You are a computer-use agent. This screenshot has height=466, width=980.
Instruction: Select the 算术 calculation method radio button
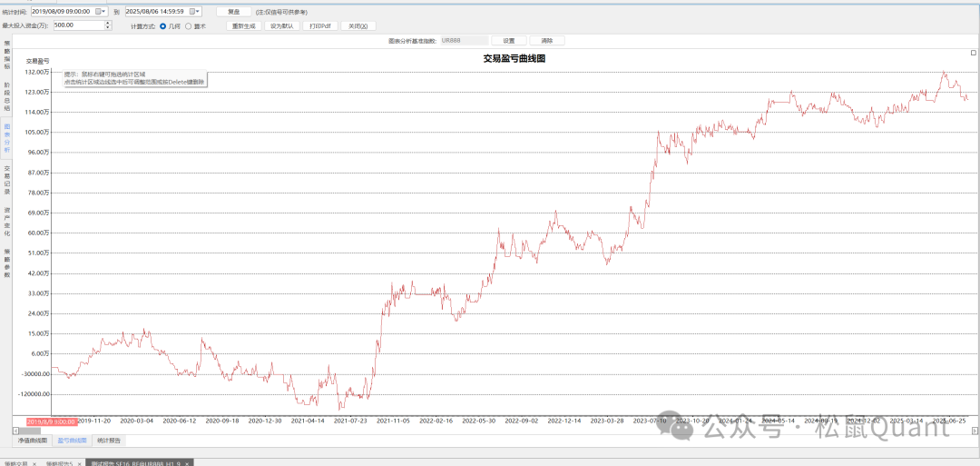coord(189,26)
